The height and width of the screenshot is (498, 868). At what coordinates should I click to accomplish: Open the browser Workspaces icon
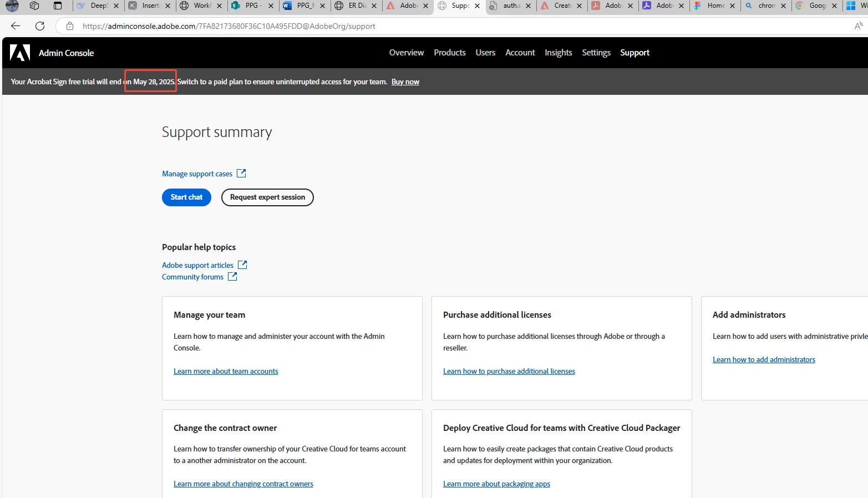(34, 6)
